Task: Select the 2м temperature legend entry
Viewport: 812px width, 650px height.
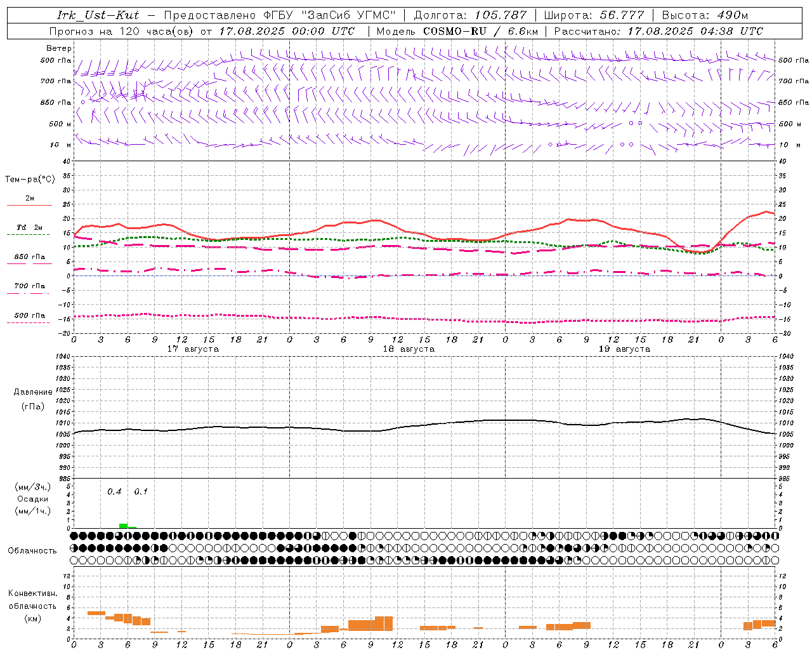Action: point(29,199)
